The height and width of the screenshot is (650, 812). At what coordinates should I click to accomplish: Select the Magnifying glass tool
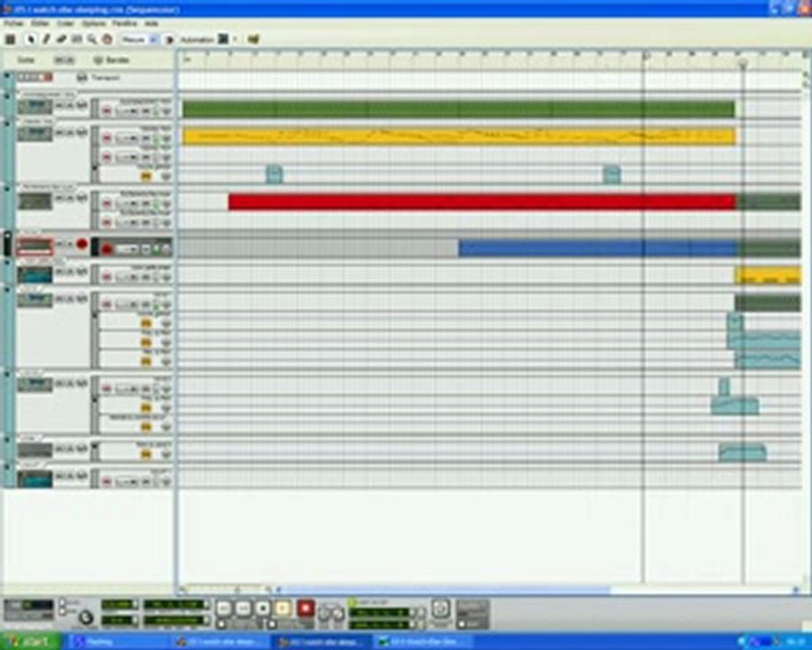coord(92,40)
